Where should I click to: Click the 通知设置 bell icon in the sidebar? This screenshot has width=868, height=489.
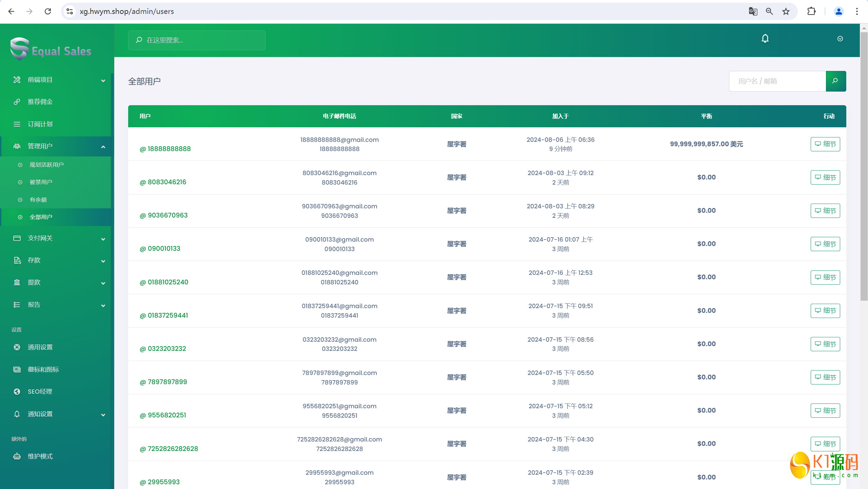tap(17, 414)
